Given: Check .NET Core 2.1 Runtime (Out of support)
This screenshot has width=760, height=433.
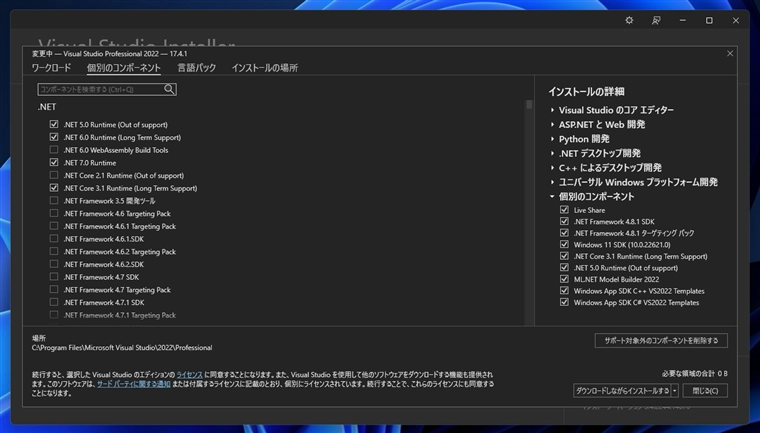Looking at the screenshot, I should pos(54,175).
